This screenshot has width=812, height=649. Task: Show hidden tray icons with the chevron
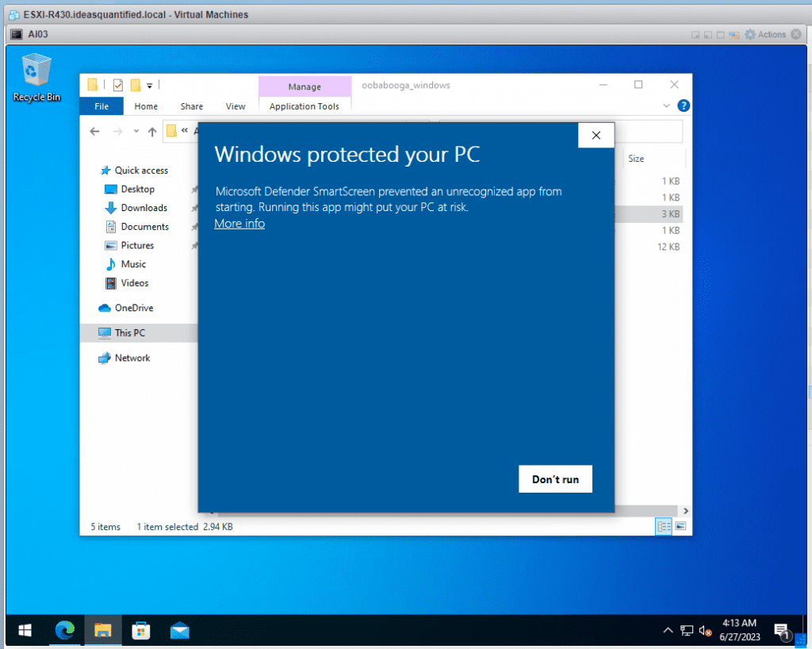(x=668, y=630)
